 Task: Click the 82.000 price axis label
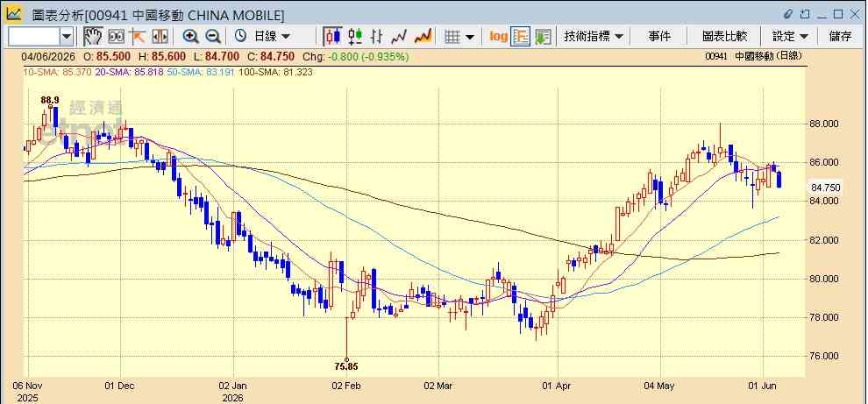click(826, 240)
